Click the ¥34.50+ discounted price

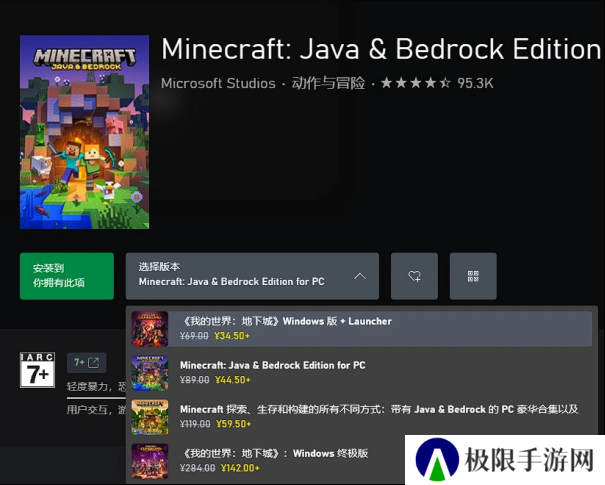[232, 336]
